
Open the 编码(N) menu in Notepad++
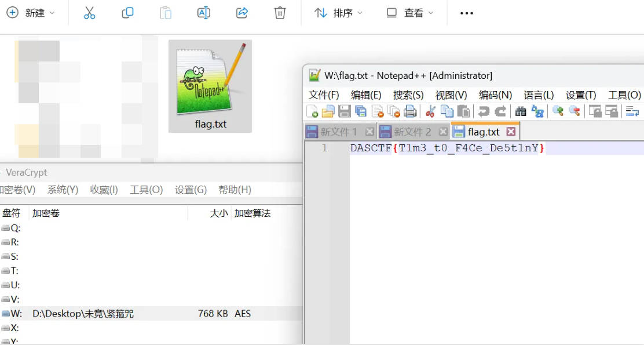[x=495, y=95]
